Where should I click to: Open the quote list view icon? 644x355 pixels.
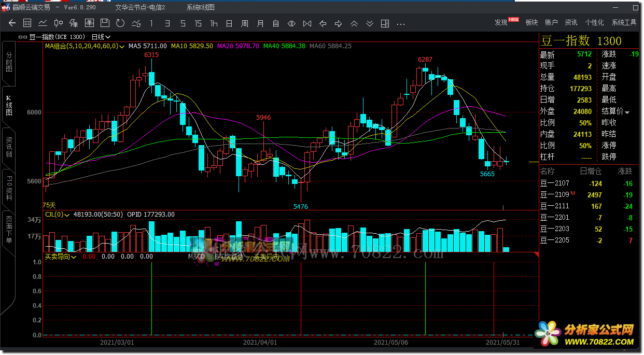[27, 23]
